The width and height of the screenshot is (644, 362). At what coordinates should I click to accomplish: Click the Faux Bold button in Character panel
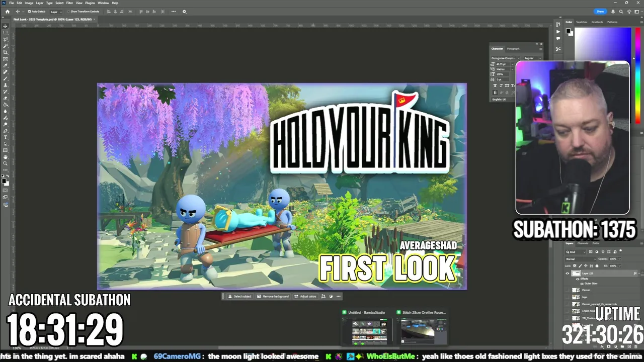click(x=495, y=85)
